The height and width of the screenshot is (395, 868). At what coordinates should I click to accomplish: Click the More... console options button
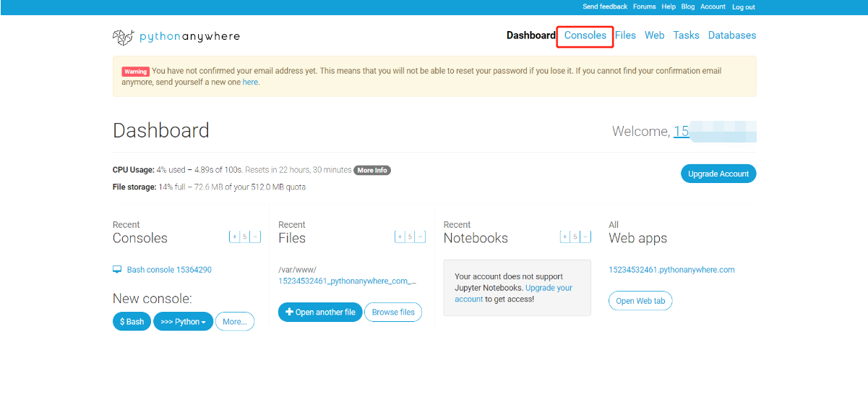point(235,321)
